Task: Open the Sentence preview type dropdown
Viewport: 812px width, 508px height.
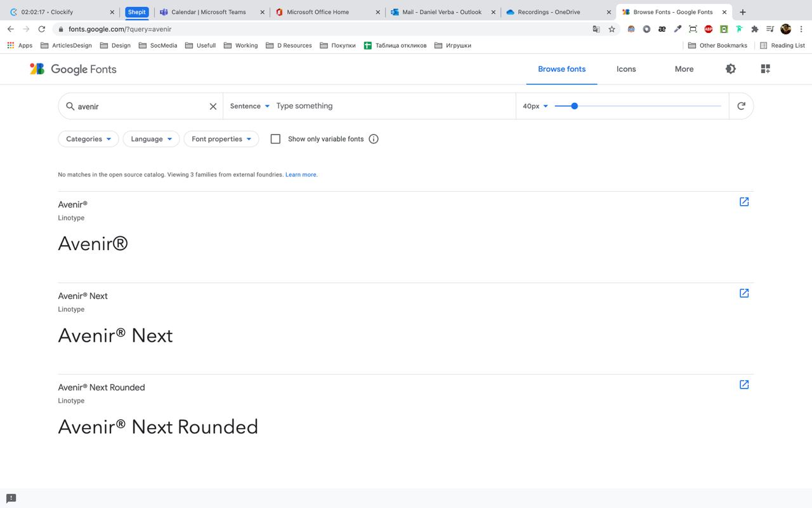Action: (249, 106)
